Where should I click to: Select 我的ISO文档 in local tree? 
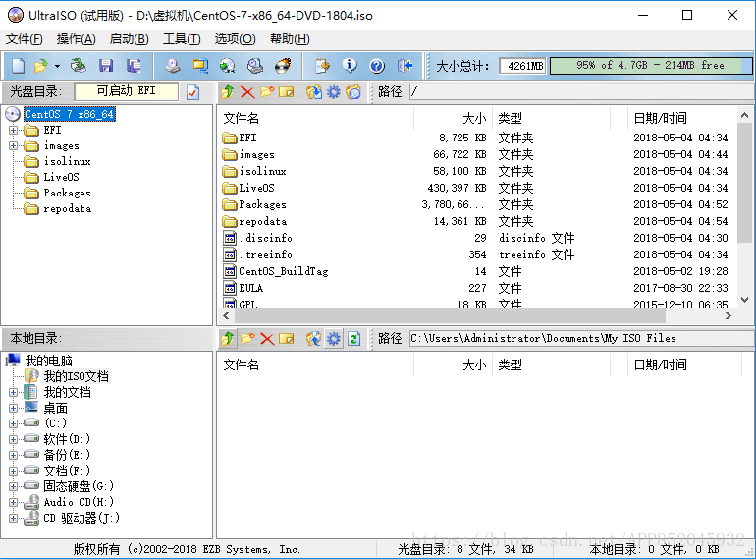coord(77,376)
